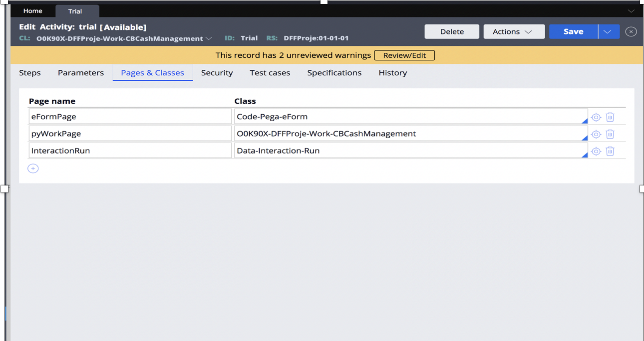
Task: Switch to the Home tab
Action: click(33, 11)
